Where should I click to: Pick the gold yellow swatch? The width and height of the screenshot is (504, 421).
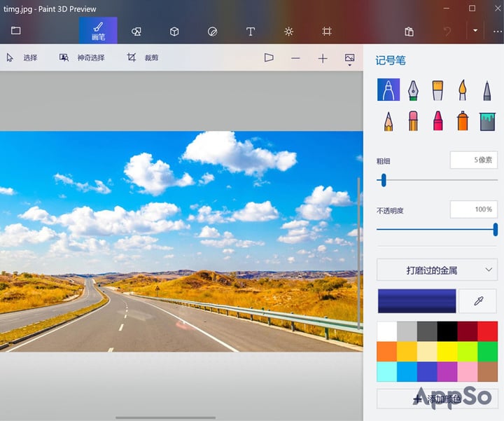point(407,352)
